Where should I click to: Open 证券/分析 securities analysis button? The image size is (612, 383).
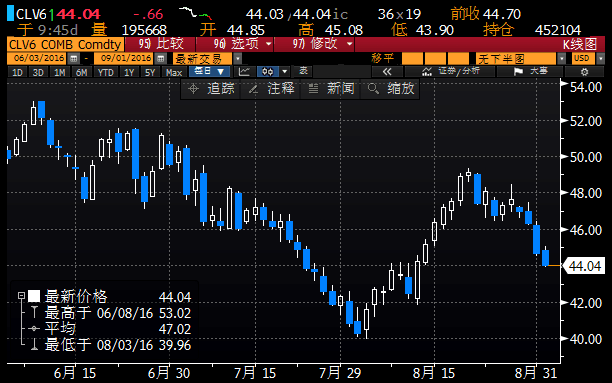pos(450,72)
